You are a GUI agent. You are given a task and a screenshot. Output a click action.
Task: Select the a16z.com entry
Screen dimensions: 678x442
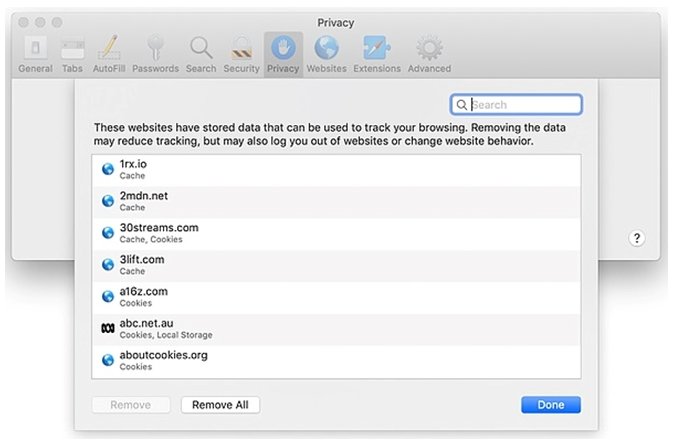pos(336,298)
